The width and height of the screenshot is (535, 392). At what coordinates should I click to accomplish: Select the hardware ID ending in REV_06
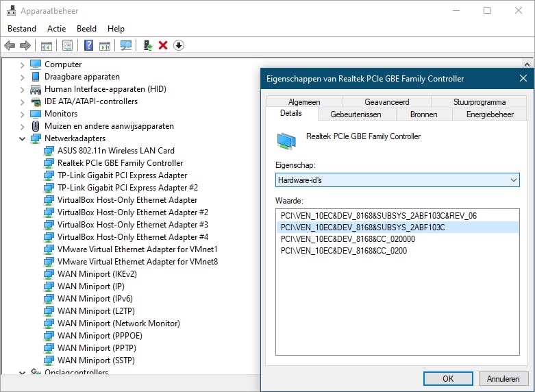coord(379,215)
